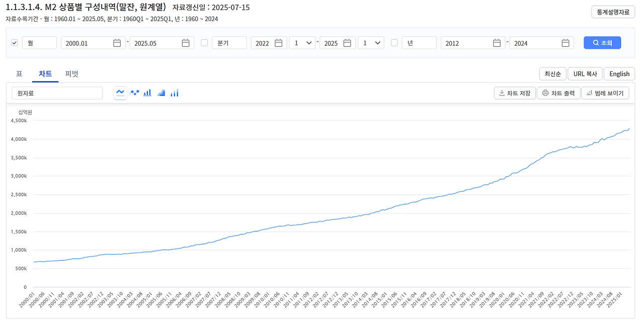Switch to the 표 tab
Screen dimensions: 644x320
click(19, 74)
